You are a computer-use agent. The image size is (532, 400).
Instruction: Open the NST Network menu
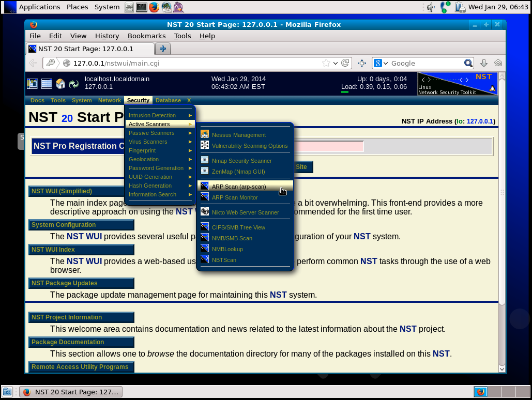[109, 100]
